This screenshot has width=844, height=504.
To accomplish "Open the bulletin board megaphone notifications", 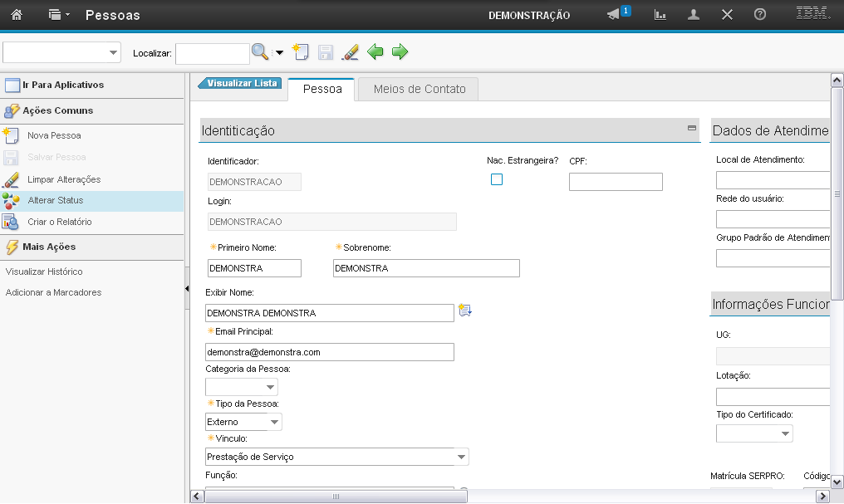I will tap(614, 15).
